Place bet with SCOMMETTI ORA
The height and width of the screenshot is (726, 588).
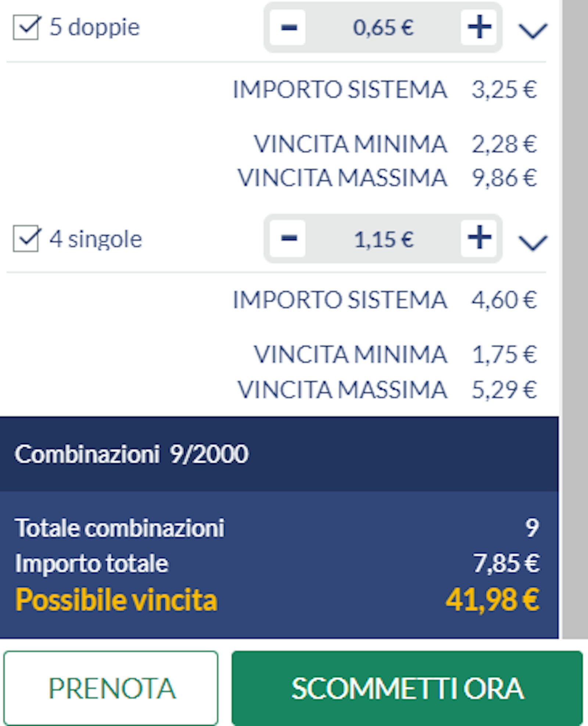407,689
